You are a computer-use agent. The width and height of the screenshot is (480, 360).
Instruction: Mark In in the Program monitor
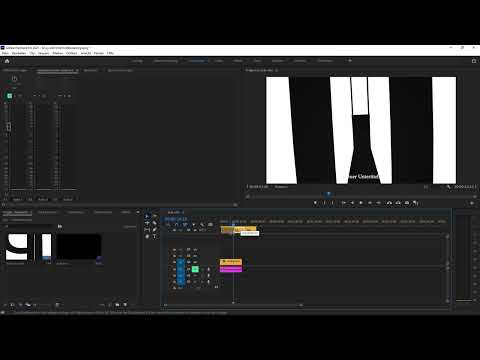click(x=324, y=203)
